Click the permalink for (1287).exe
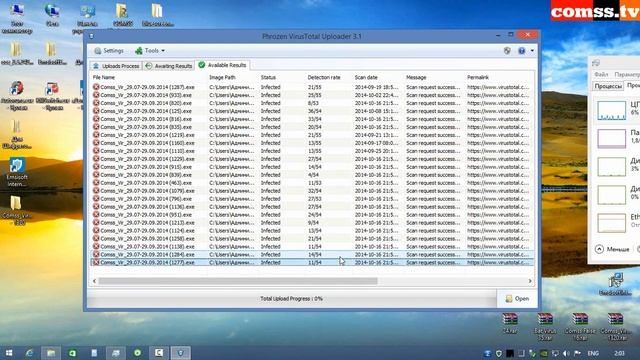The width and height of the screenshot is (640, 360). [x=498, y=87]
